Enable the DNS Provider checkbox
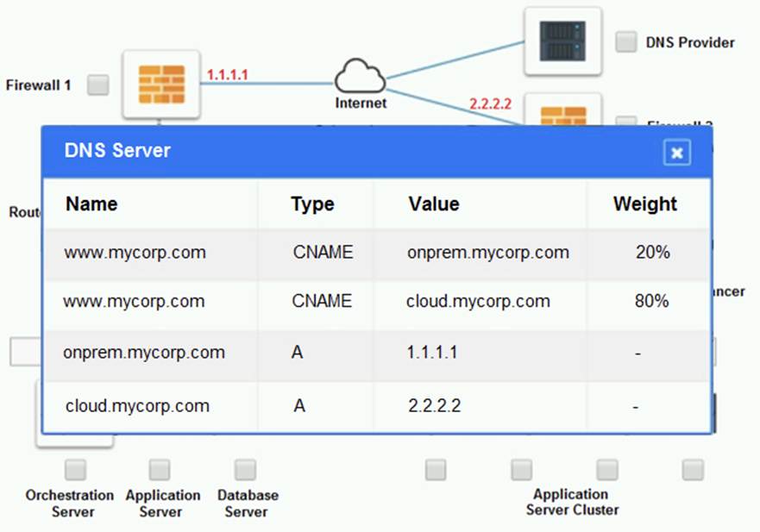Image resolution: width=760 pixels, height=532 pixels. click(625, 41)
